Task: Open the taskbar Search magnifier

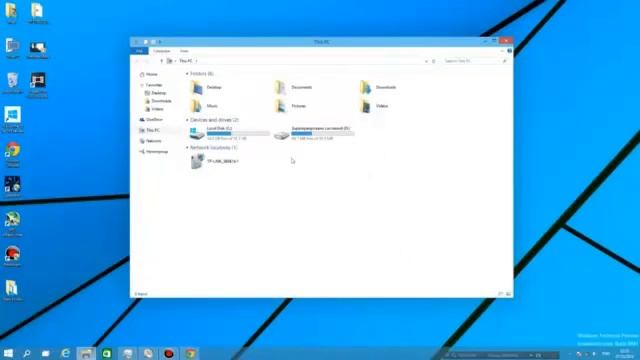Action: point(27,353)
